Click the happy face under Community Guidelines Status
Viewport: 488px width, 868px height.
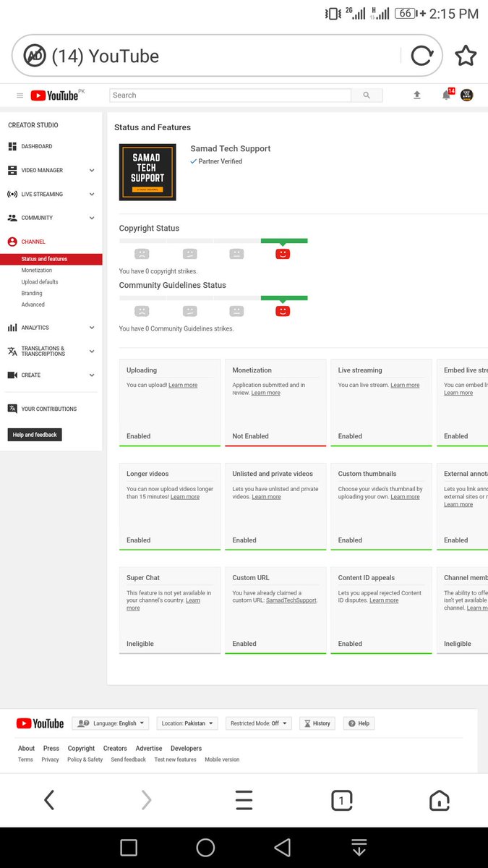point(283,311)
